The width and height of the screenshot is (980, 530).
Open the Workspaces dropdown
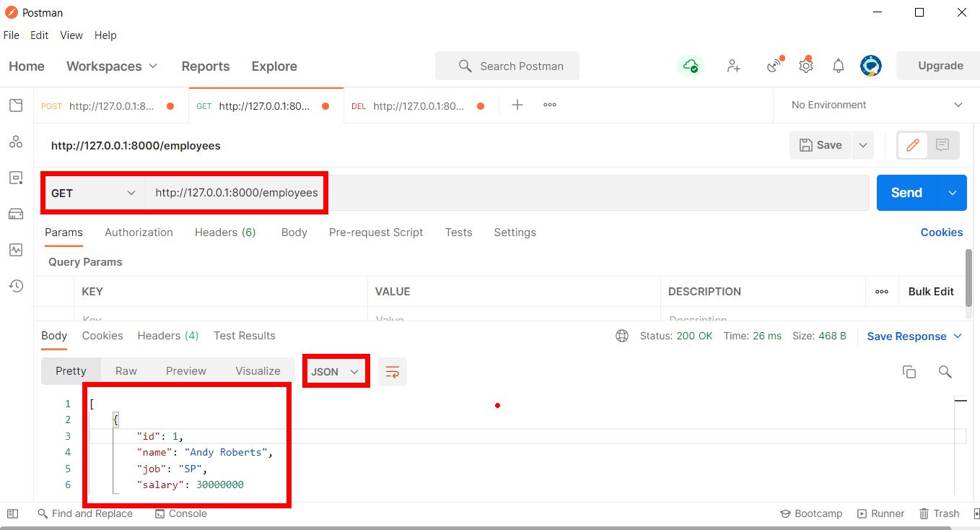(x=112, y=66)
